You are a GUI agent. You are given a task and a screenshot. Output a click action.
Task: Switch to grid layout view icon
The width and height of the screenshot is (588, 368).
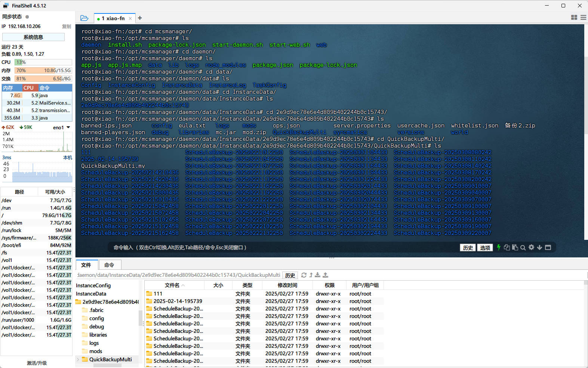pyautogui.click(x=574, y=18)
